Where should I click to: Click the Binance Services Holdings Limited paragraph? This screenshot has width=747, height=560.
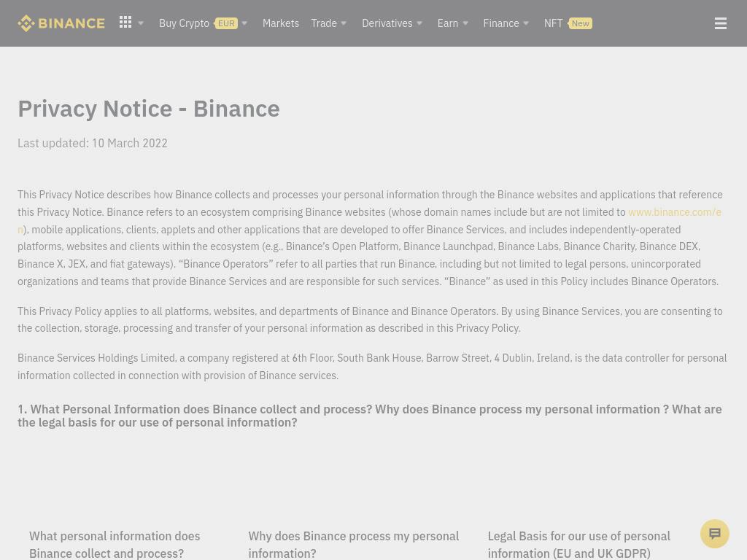pos(372,367)
